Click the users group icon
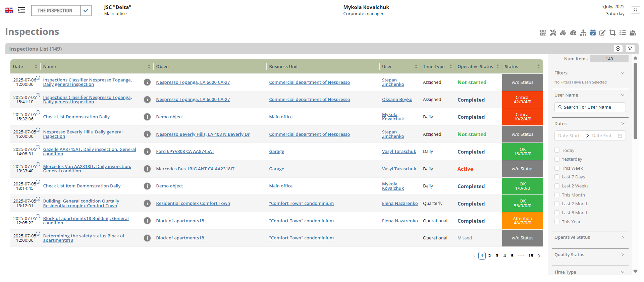The image size is (644, 282). (x=633, y=33)
